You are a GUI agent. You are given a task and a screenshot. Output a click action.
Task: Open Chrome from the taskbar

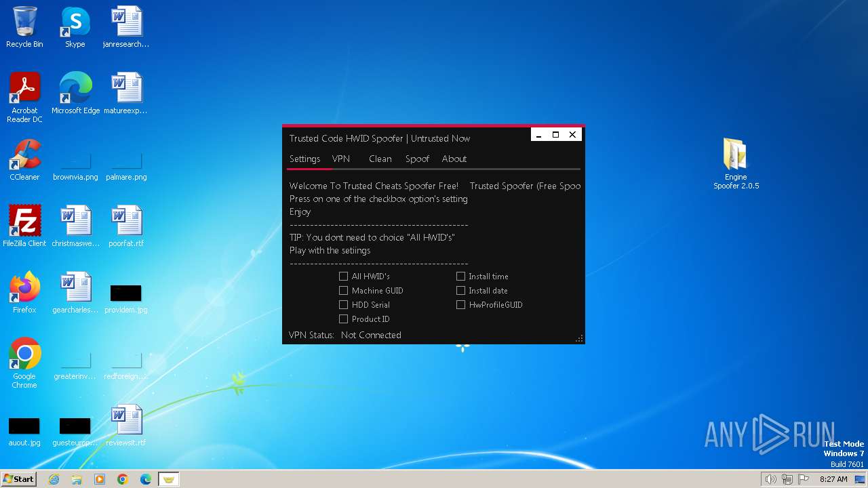(x=123, y=479)
